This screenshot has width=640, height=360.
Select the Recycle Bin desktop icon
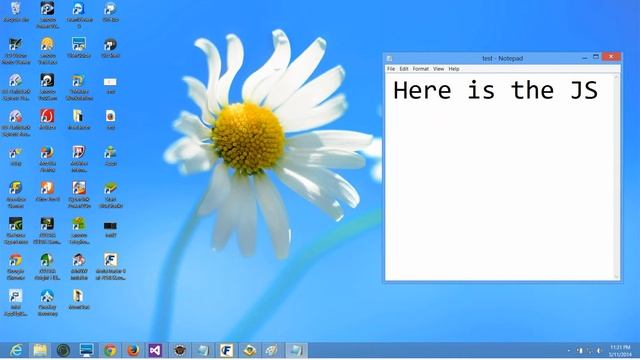(16, 12)
